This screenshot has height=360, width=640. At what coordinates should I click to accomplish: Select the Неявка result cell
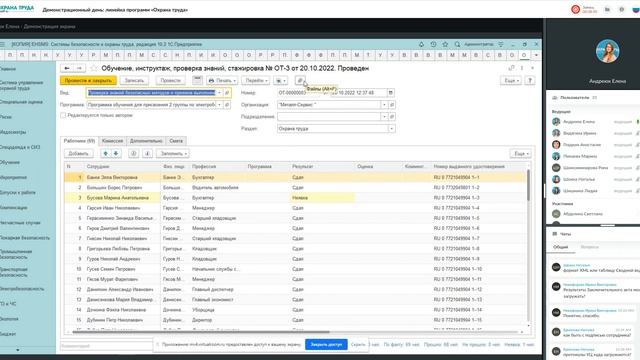[x=322, y=198]
